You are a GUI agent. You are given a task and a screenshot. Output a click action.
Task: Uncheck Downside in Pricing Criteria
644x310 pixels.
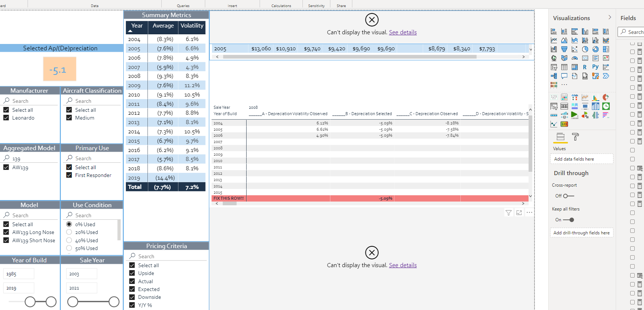tap(132, 297)
